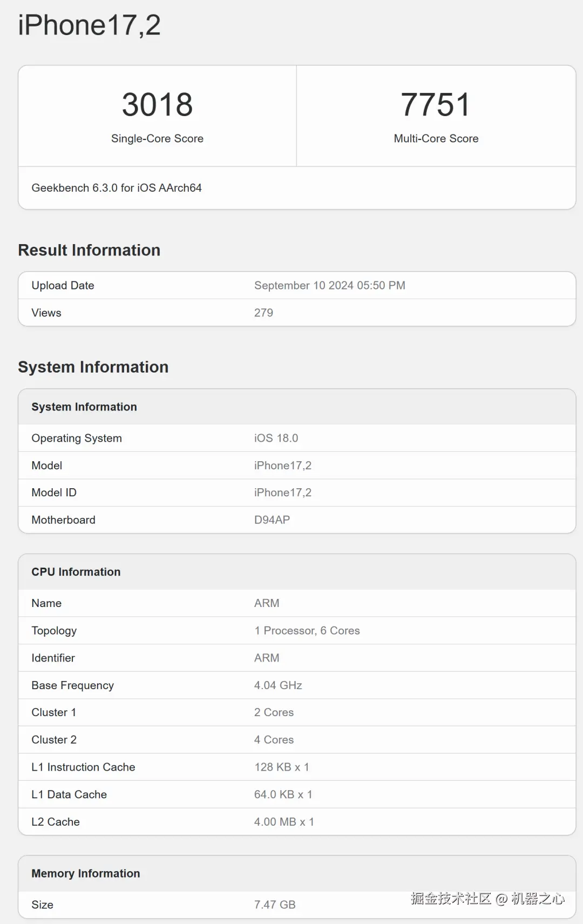Click the 7751 multi-core score
583x924 pixels.
tap(436, 104)
